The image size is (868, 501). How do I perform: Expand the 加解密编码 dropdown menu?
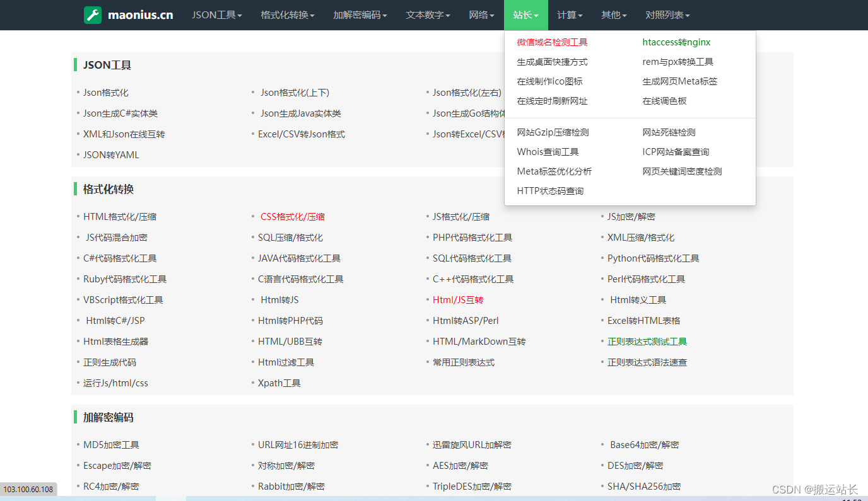click(x=360, y=15)
